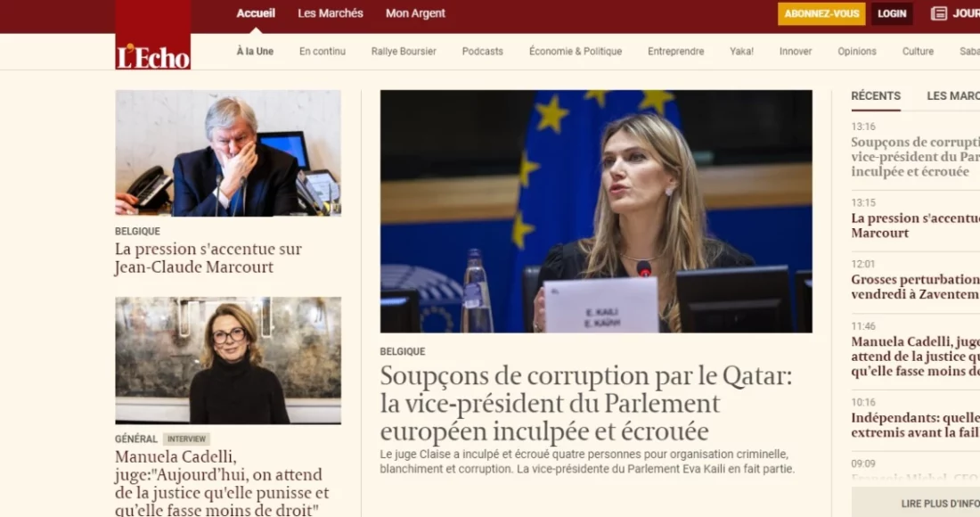Click the ABONNEZ-VOUS button
The height and width of the screenshot is (517, 980).
(821, 13)
